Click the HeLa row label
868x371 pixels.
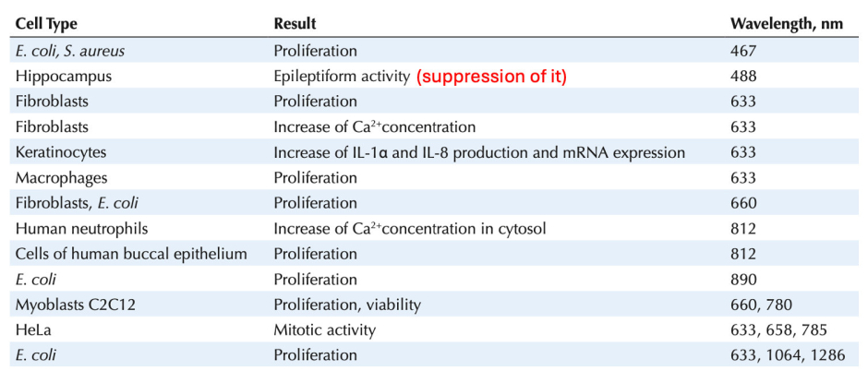click(31, 330)
